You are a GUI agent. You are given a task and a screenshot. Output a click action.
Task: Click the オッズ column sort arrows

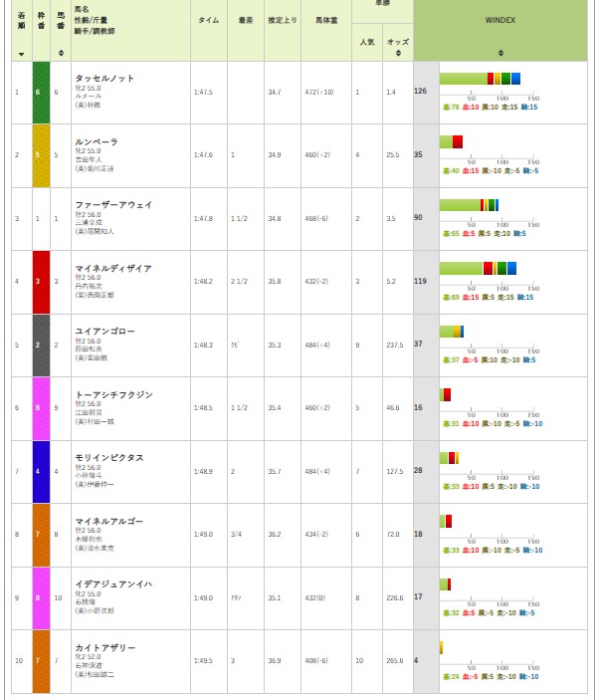(395, 54)
